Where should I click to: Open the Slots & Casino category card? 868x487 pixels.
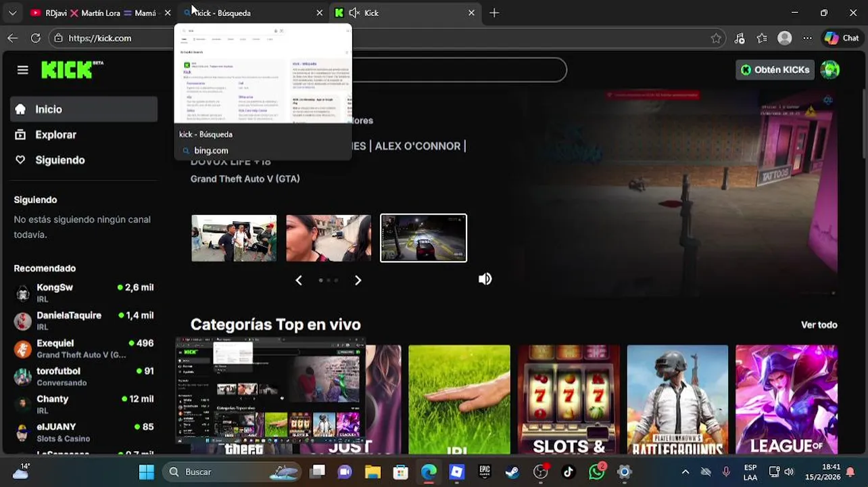(569, 399)
